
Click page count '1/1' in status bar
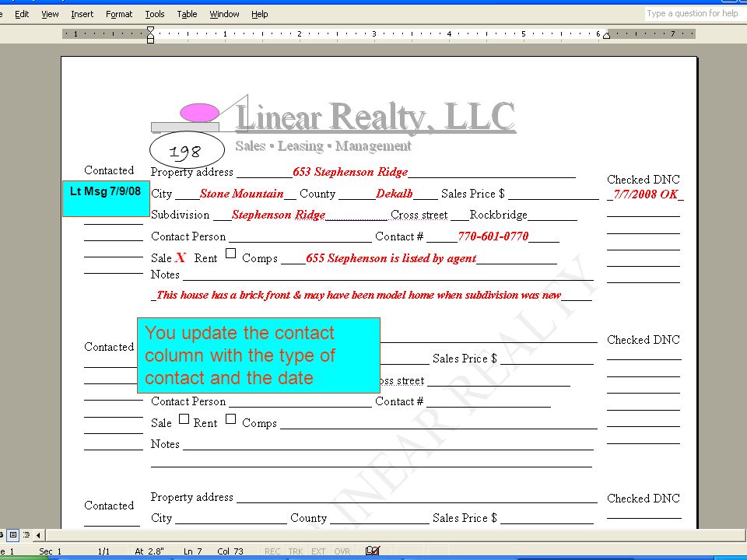(103, 551)
